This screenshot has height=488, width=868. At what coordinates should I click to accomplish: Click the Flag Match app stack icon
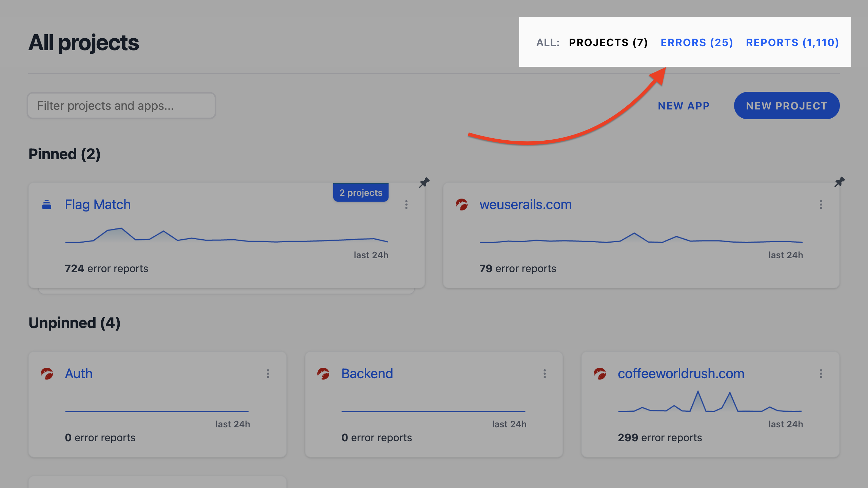point(47,205)
